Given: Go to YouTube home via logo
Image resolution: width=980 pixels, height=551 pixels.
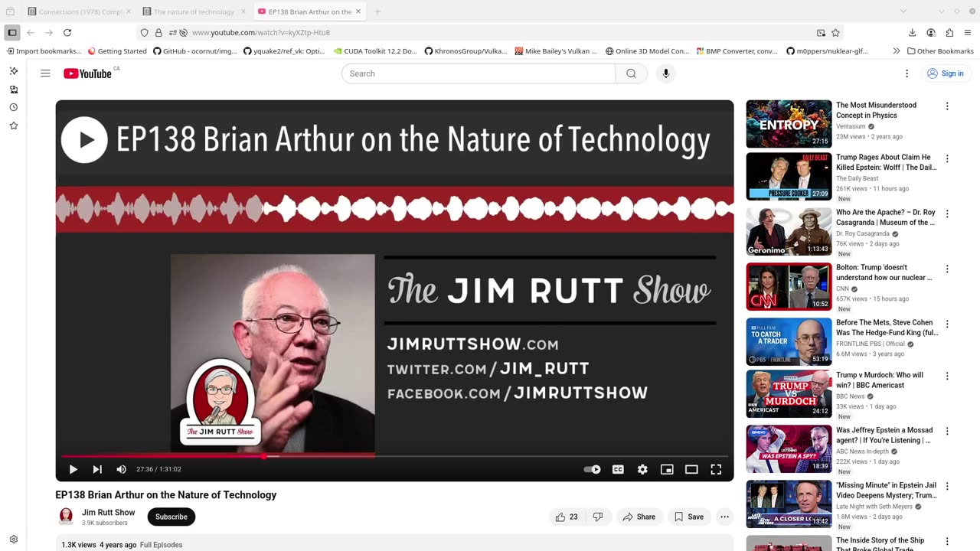Looking at the screenshot, I should pyautogui.click(x=87, y=73).
